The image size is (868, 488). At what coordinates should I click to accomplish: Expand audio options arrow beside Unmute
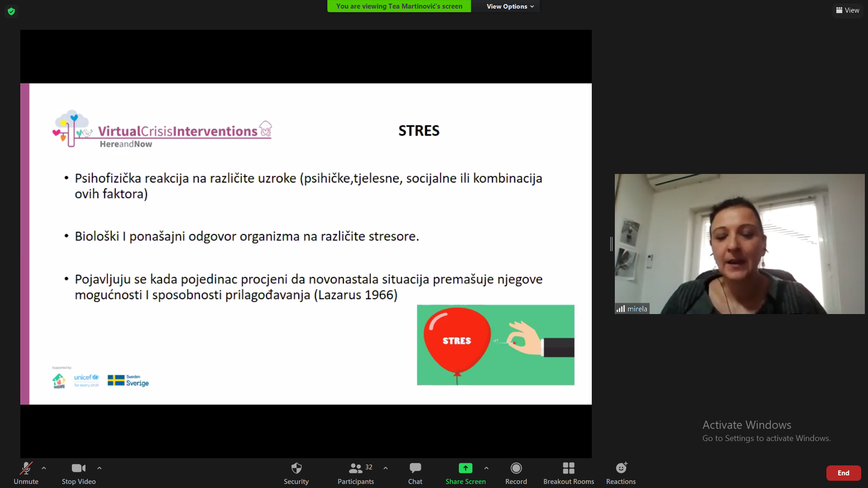[44, 468]
